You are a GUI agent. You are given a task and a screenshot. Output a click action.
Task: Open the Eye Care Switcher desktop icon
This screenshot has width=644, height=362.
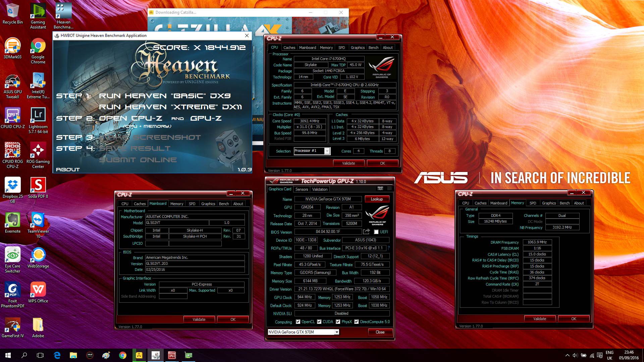13,260
